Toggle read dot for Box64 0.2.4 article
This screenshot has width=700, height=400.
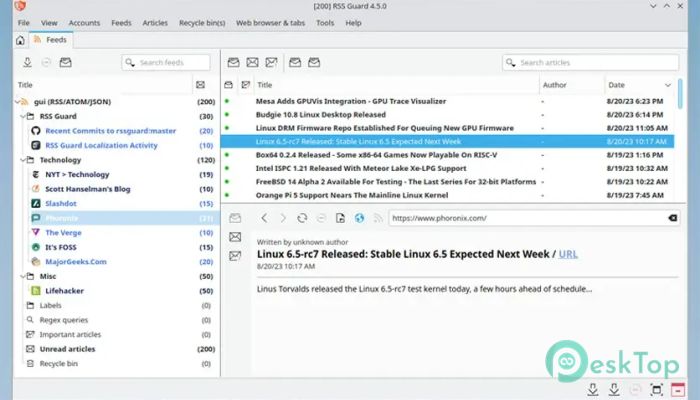[x=227, y=155]
